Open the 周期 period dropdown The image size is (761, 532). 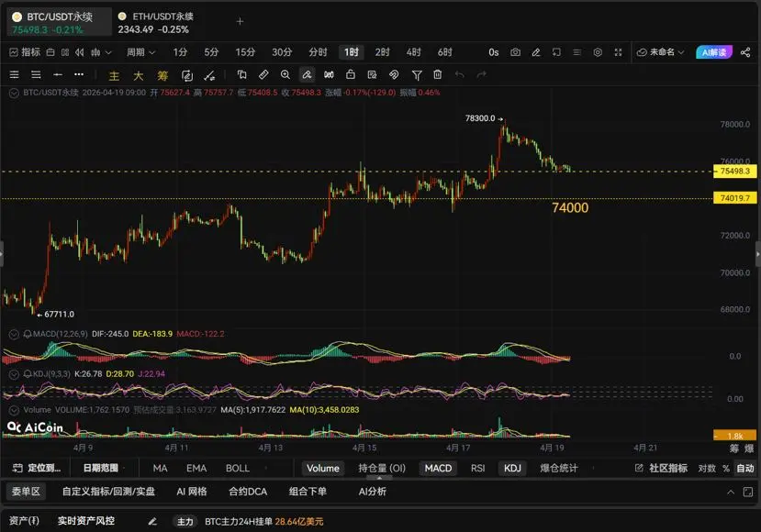pos(140,52)
